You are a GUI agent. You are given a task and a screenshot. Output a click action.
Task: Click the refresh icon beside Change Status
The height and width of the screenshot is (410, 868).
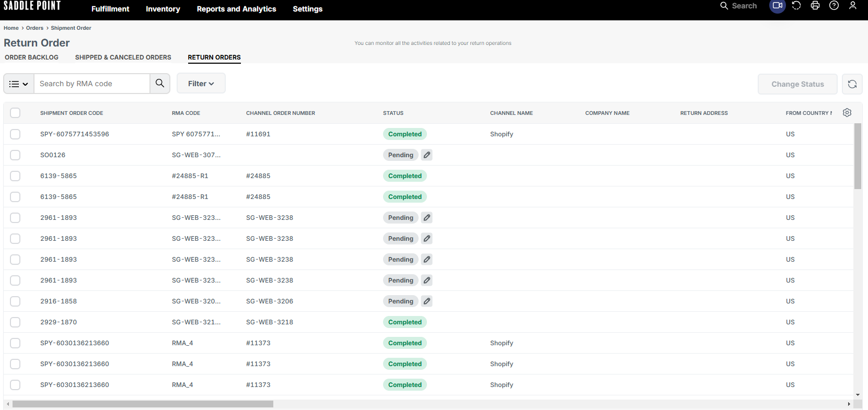pos(852,84)
